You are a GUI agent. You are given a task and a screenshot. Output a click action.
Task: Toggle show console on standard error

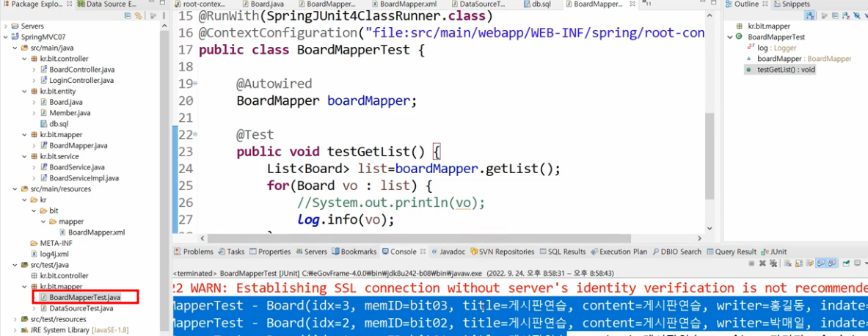coord(831,263)
